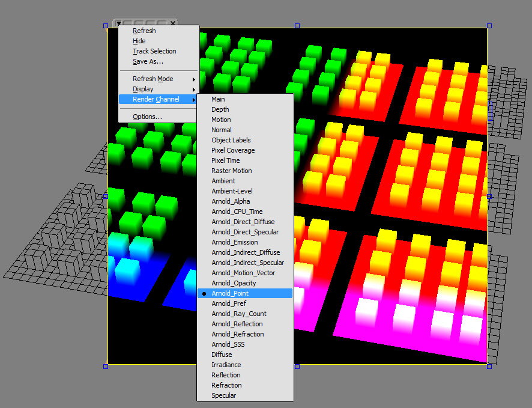Show the Arnold_Motion_Vector channel
Screen dimensions: 532x408
(243, 273)
